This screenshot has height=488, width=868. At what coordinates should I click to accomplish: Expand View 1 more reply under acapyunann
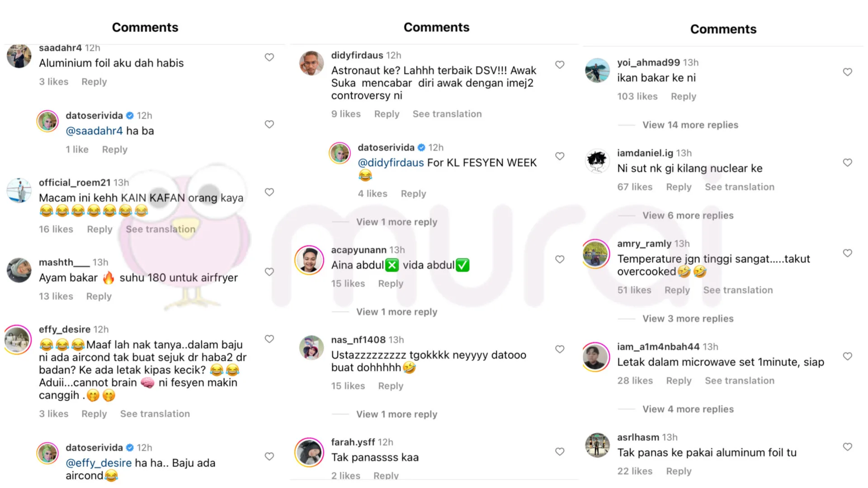396,312
